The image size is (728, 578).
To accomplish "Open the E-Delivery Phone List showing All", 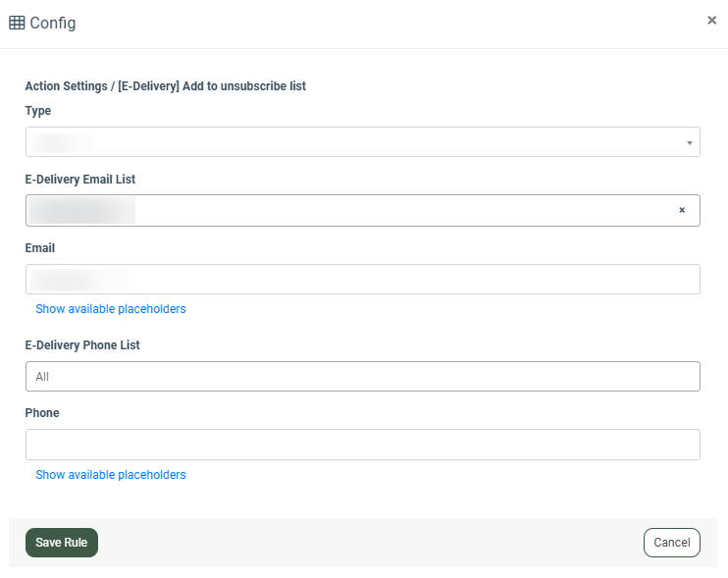I will [x=363, y=377].
